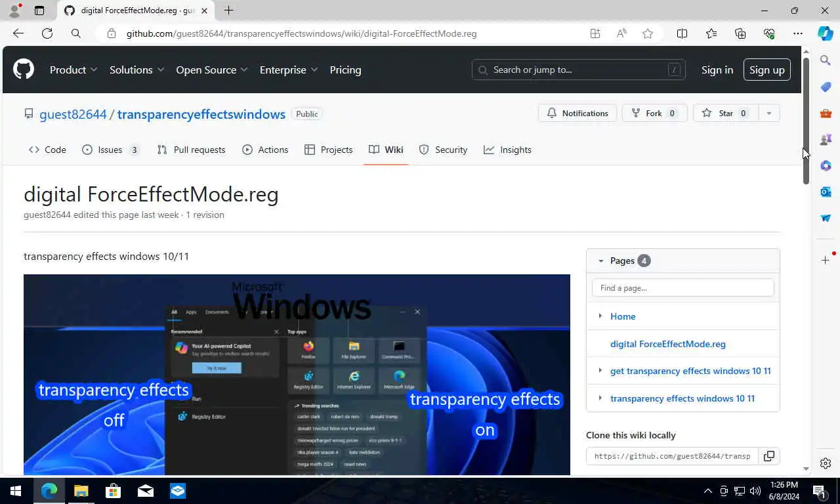Click the Sign up button
This screenshot has width=840, height=504.
click(766, 70)
